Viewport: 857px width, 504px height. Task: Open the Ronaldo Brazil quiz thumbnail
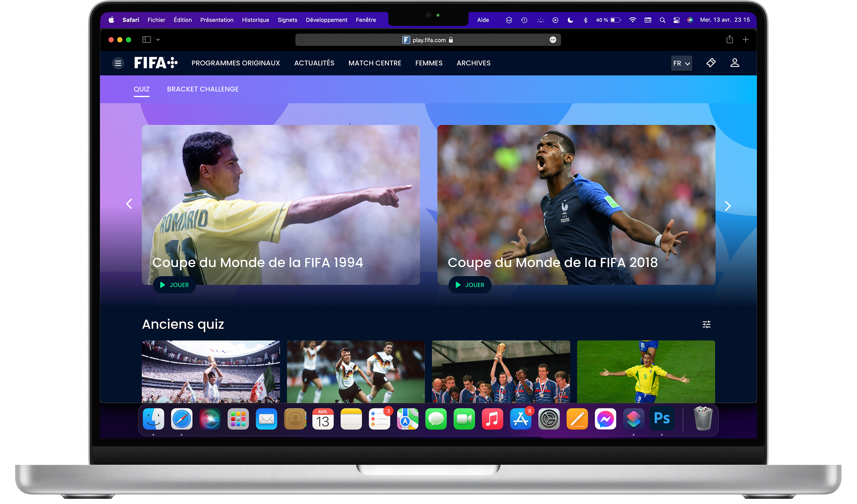tap(646, 371)
